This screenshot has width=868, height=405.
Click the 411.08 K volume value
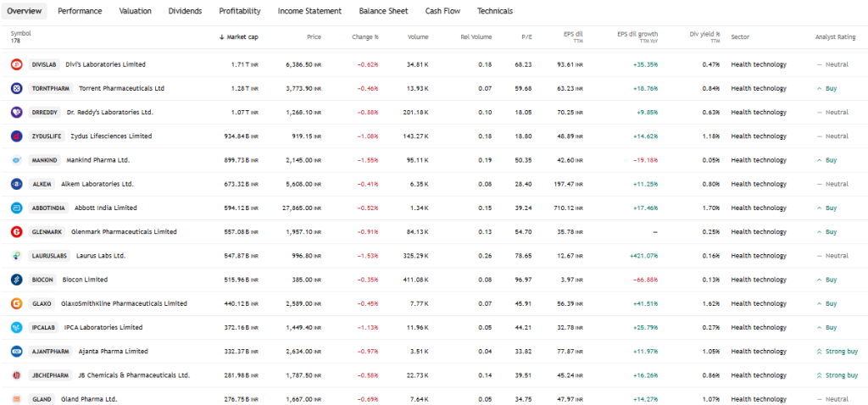pyautogui.click(x=415, y=280)
